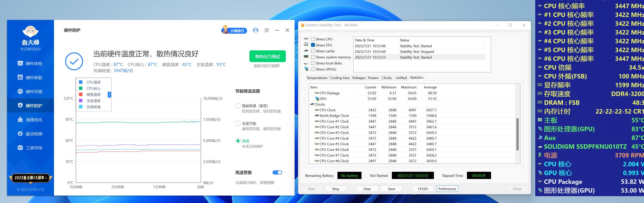Uncheck the Stress FPU checkbox
This screenshot has width=644, height=203.
point(313,45)
